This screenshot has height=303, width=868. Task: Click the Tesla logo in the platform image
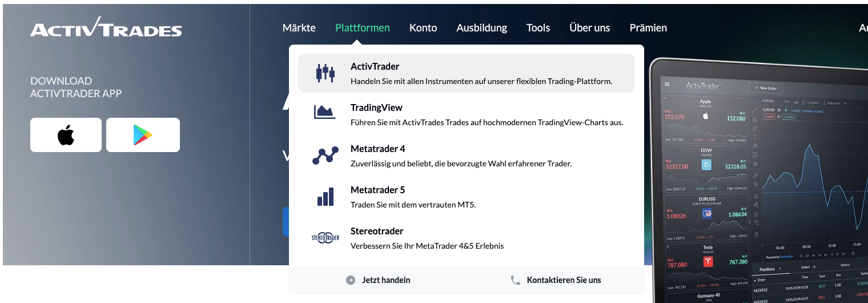pyautogui.click(x=708, y=262)
